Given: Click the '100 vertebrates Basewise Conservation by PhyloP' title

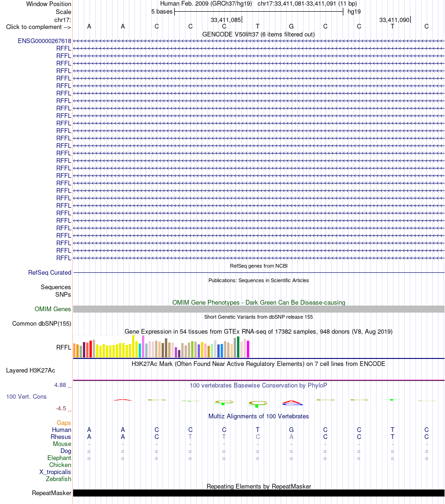Looking at the screenshot, I should [259, 386].
